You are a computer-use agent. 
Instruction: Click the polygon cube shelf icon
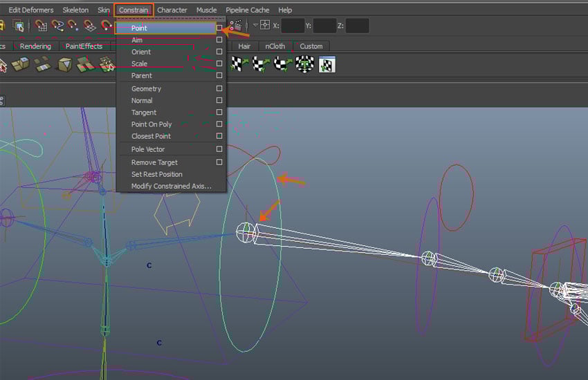[x=65, y=65]
